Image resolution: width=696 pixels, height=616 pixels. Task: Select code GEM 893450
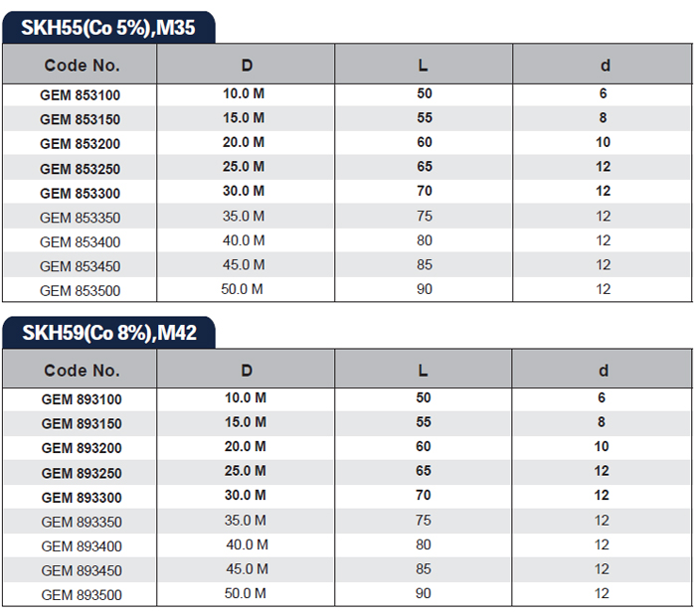click(x=82, y=570)
